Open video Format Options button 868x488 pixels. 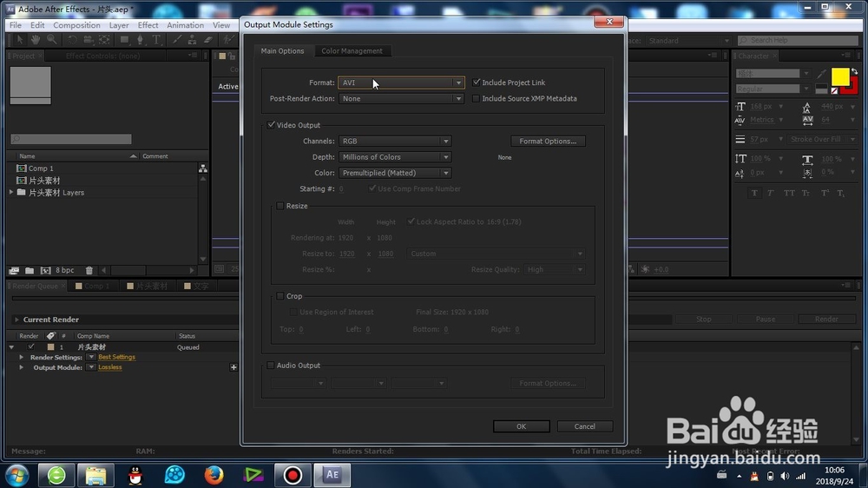point(548,142)
